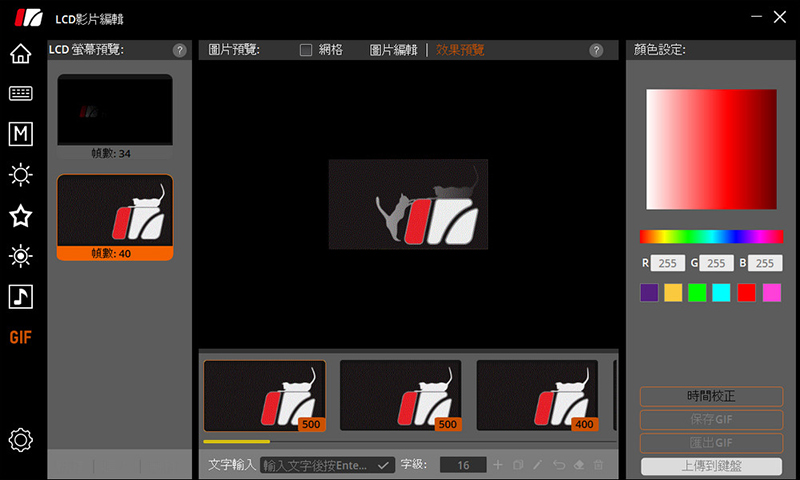Select second frame thumbnail labeled 500

coord(401,396)
